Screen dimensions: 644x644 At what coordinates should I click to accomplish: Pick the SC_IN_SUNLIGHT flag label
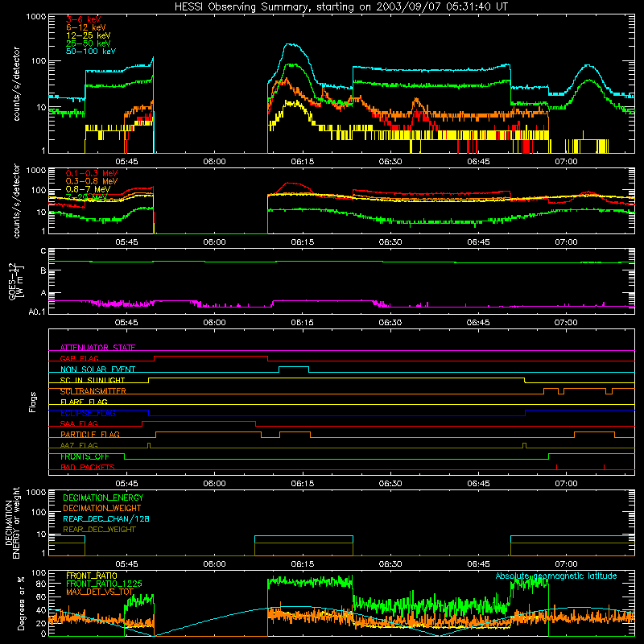(93, 380)
